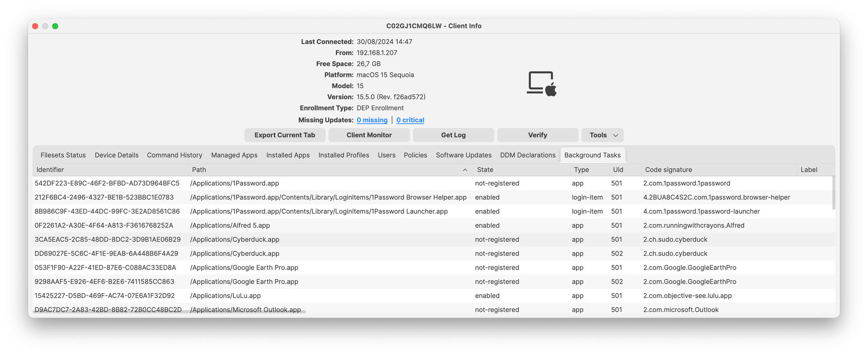Click the Get Log button
Image resolution: width=868 pixels, height=355 pixels.
pos(453,135)
